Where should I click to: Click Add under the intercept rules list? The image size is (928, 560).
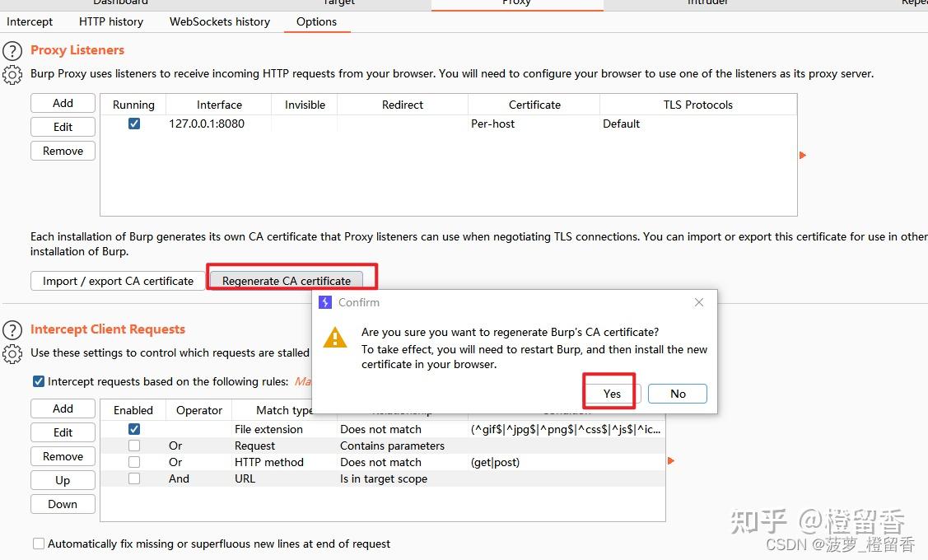(63, 408)
